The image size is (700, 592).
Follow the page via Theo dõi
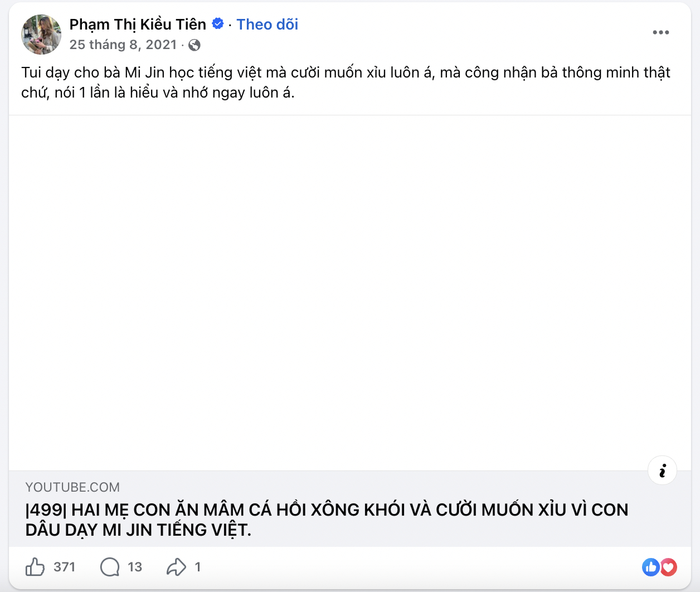(268, 25)
